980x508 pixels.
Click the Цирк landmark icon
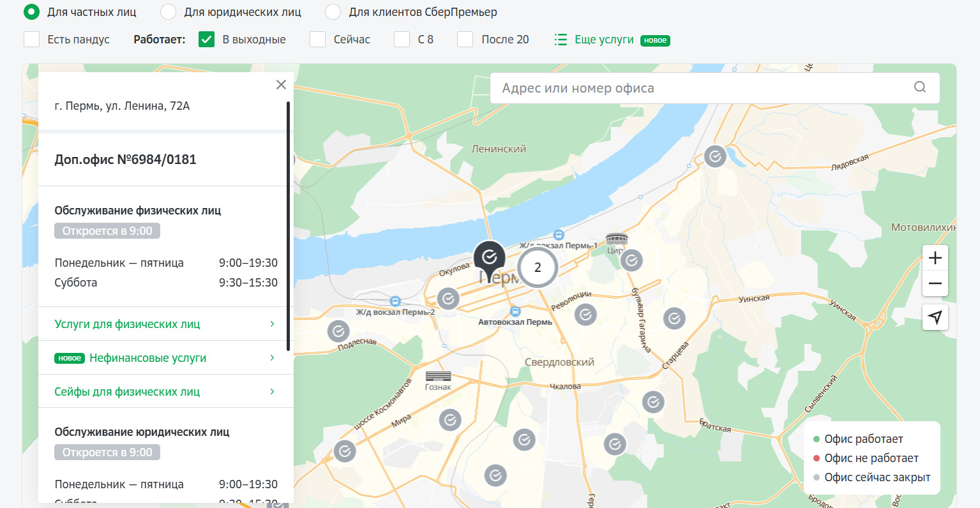click(x=617, y=239)
